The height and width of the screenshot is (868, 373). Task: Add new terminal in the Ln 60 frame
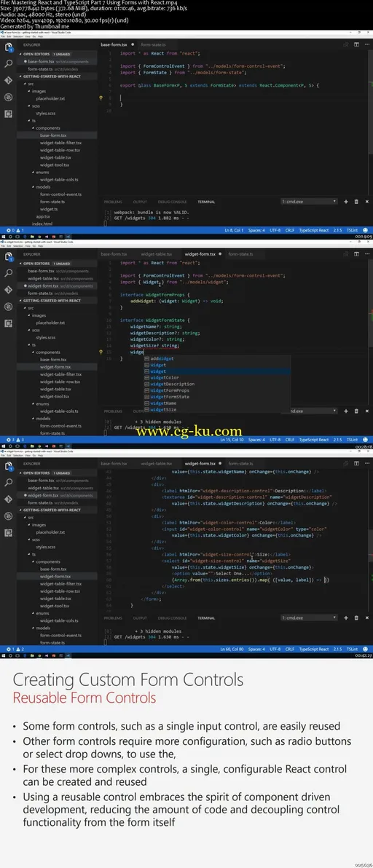point(346,618)
